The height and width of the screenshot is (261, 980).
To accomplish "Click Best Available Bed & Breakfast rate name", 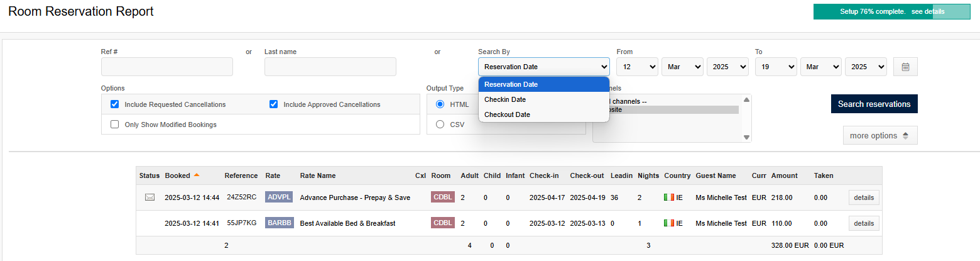I will click(347, 223).
